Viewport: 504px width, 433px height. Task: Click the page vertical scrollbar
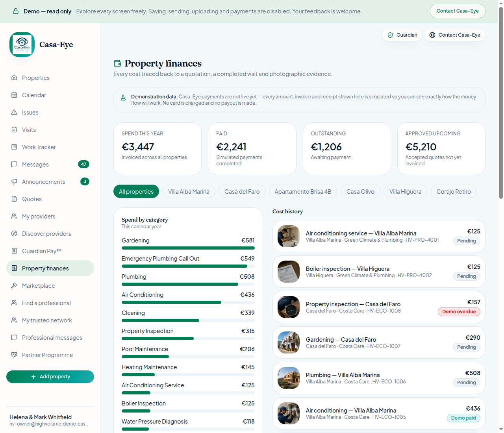pyautogui.click(x=501, y=102)
